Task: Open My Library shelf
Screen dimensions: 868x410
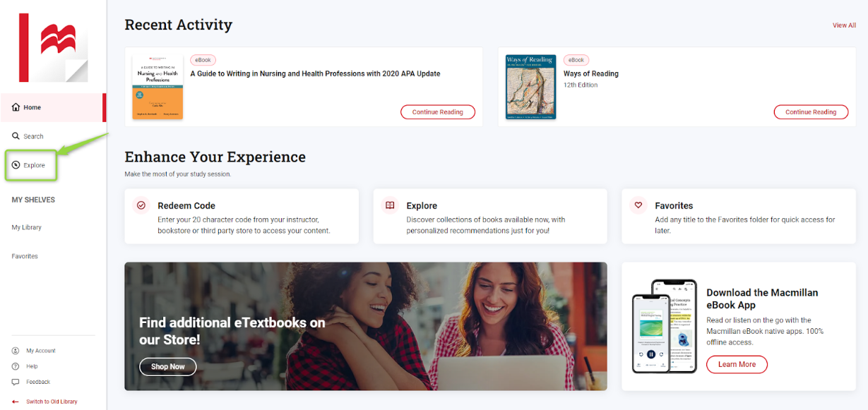Action: pos(27,227)
